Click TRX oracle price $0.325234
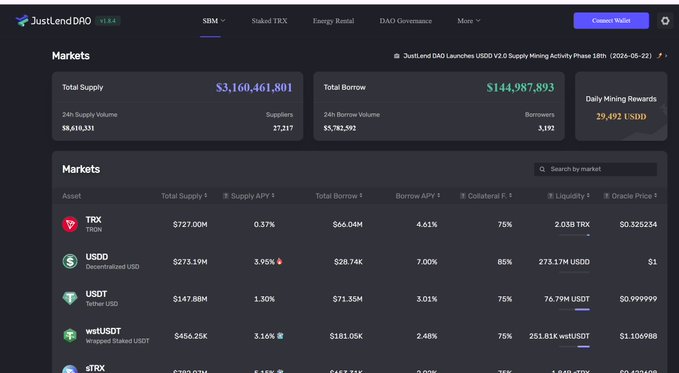Image resolution: width=679 pixels, height=373 pixels. tap(638, 224)
